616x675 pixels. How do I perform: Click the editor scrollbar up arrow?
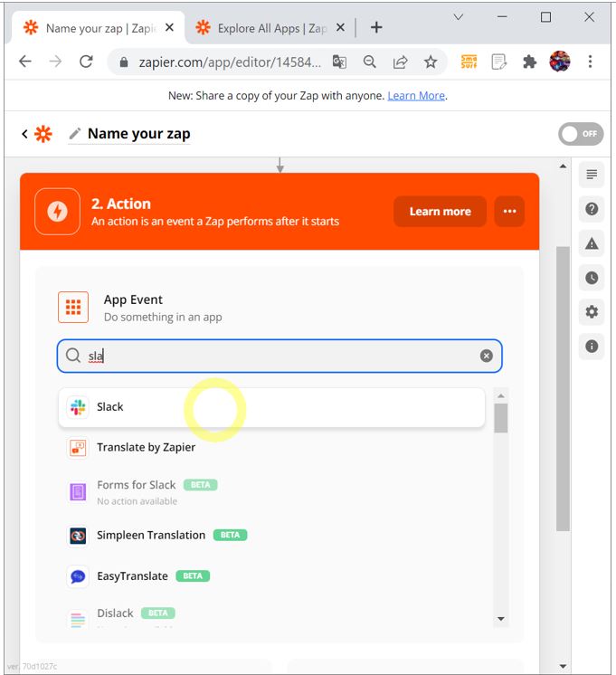point(563,166)
